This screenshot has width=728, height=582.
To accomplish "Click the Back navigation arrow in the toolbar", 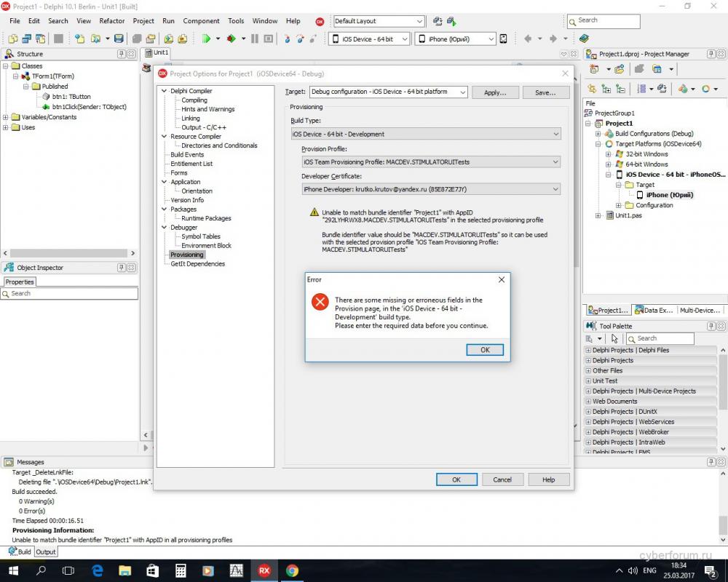I will click(x=528, y=39).
